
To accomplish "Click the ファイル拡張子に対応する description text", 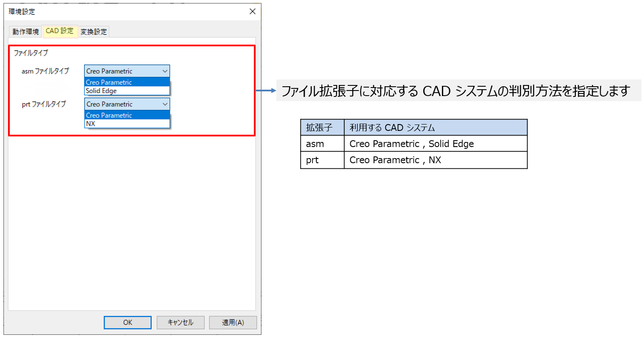I will click(x=456, y=91).
